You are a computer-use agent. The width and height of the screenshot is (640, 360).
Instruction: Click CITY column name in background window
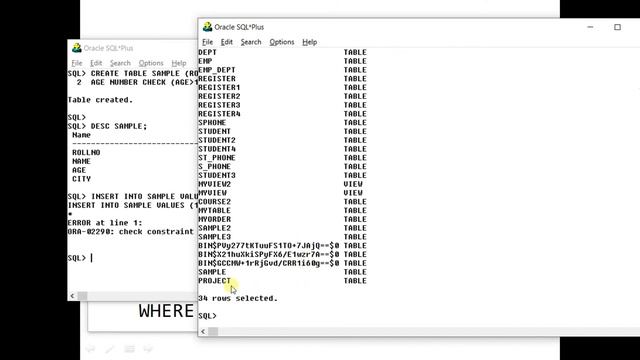(x=82, y=179)
